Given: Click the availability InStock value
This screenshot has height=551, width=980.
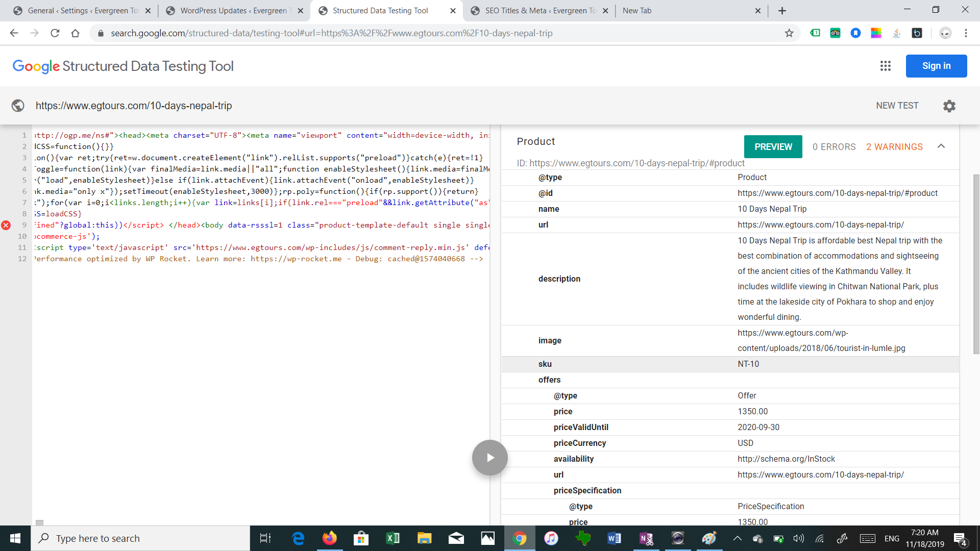Looking at the screenshot, I should click(x=786, y=459).
